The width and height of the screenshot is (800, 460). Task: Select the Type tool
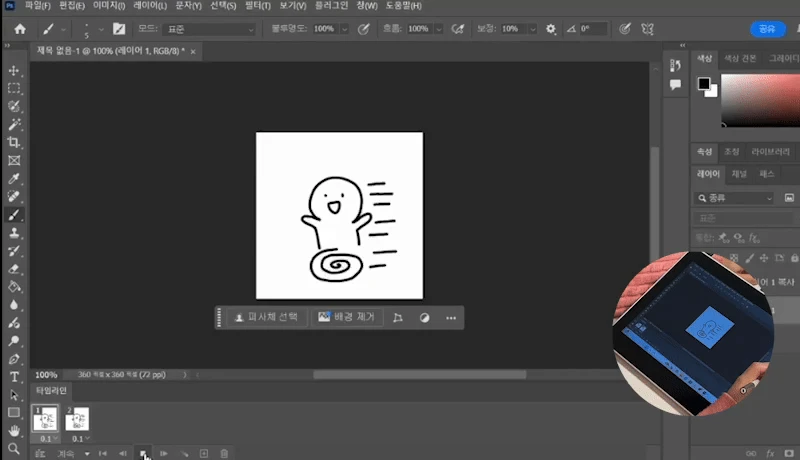14,376
